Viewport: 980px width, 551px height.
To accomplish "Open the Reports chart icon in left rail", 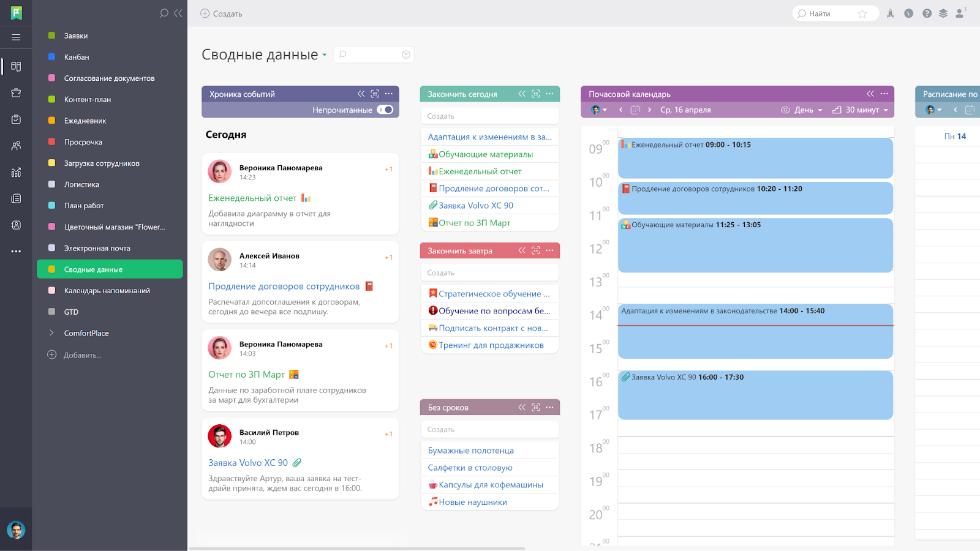I will [x=15, y=172].
